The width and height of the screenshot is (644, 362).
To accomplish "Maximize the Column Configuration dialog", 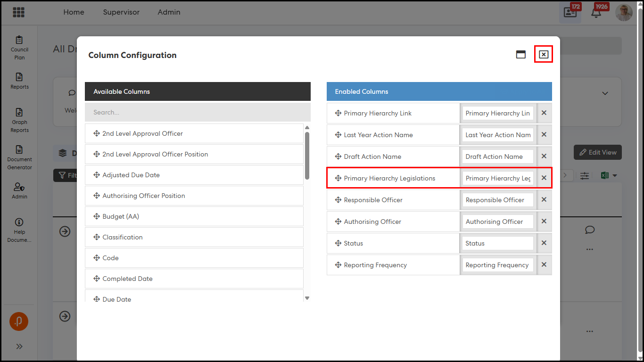I will 520,55.
